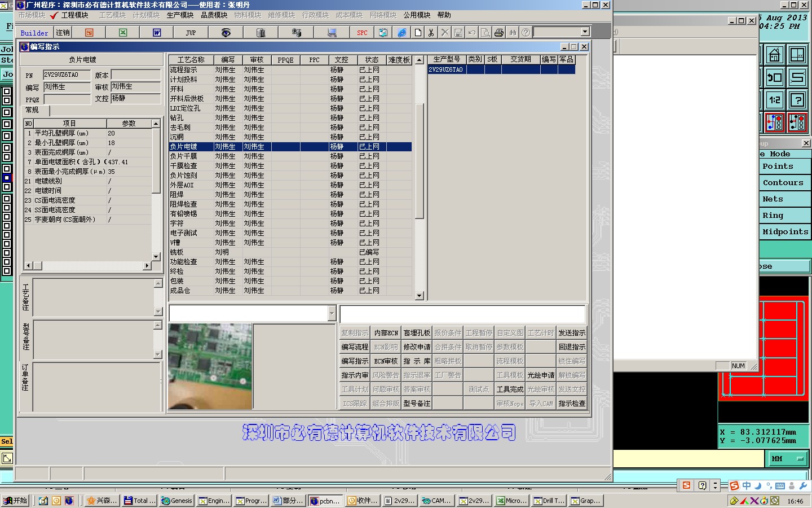This screenshot has width=812, height=508.
Task: Open the 公用模块 menu
Action: pyautogui.click(x=417, y=15)
